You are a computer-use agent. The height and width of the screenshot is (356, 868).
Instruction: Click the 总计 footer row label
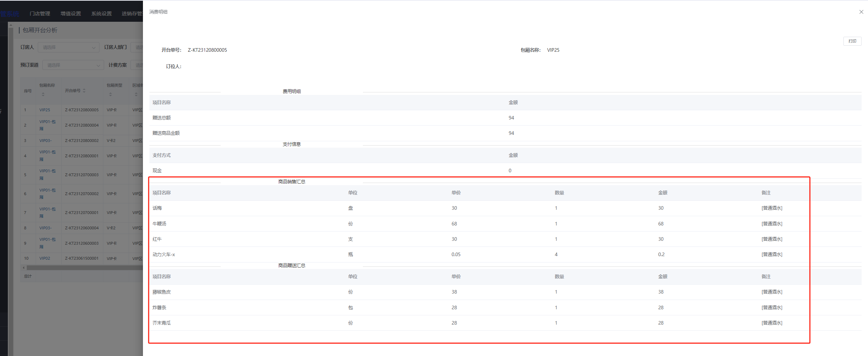[x=28, y=276]
